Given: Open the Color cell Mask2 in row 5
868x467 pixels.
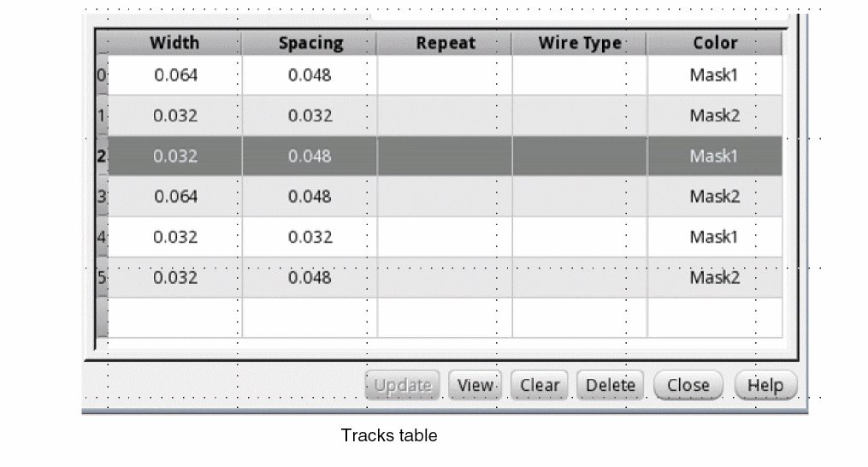Looking at the screenshot, I should pos(715,277).
